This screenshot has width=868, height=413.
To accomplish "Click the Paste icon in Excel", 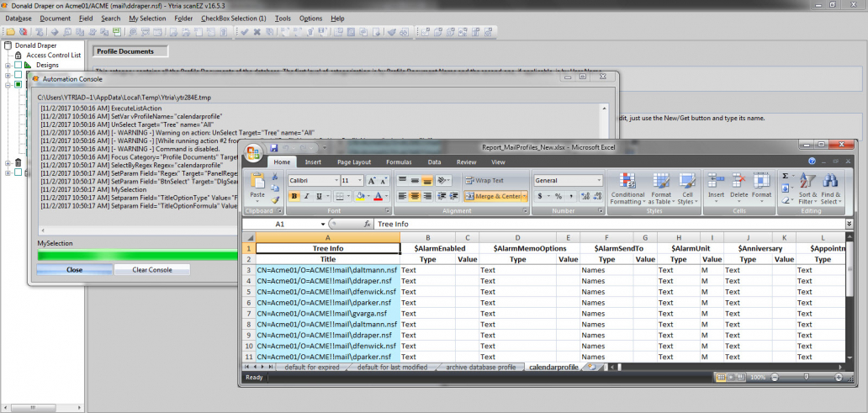I will [x=257, y=181].
